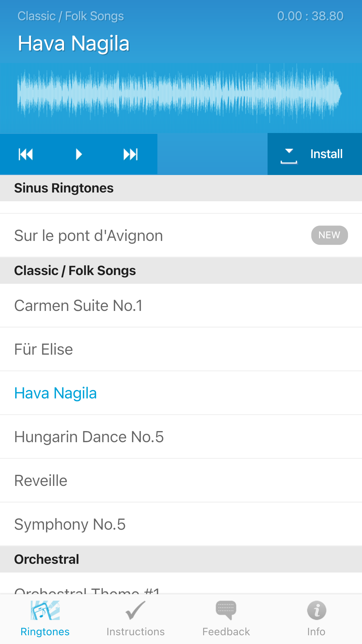Click the Install download arrow icon
The image size is (362, 644).
tap(289, 155)
